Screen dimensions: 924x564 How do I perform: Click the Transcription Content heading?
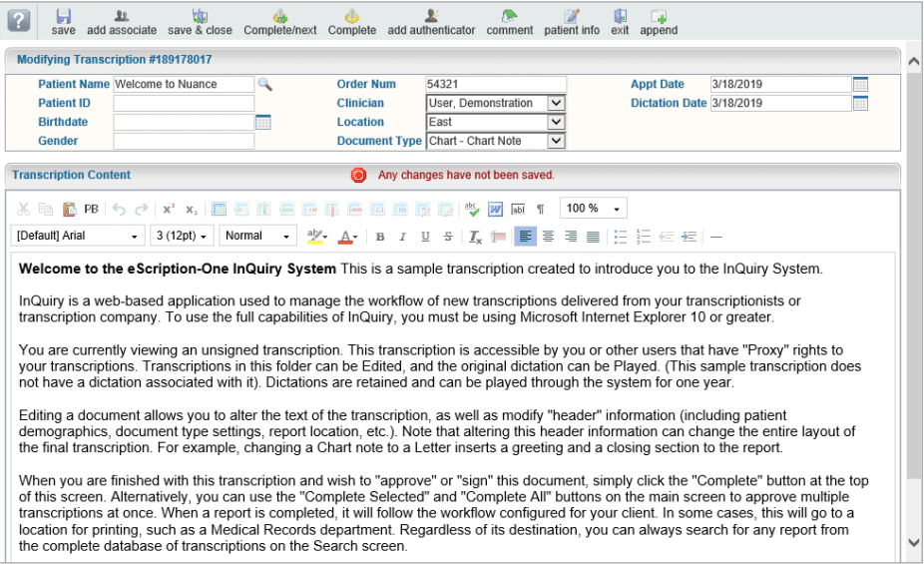click(x=71, y=175)
